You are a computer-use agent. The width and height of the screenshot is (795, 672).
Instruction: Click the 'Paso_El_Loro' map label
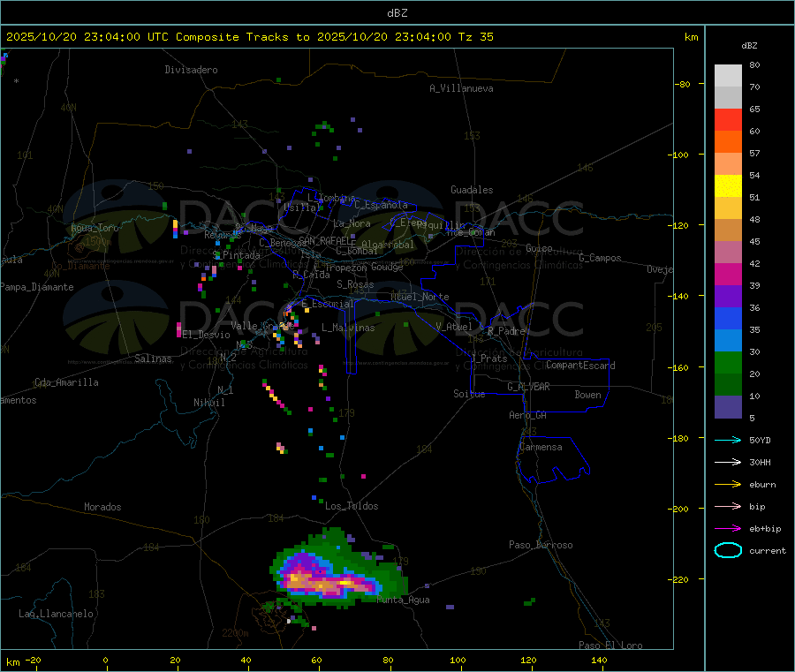tap(610, 646)
